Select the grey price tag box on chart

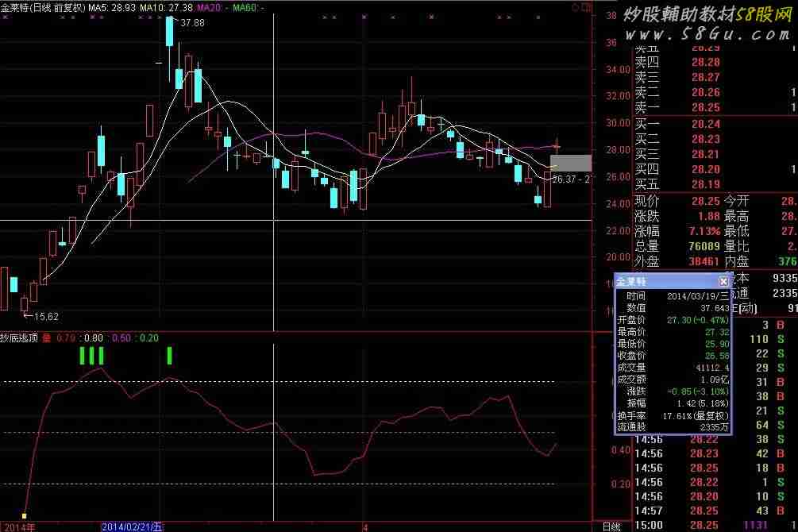(x=570, y=164)
